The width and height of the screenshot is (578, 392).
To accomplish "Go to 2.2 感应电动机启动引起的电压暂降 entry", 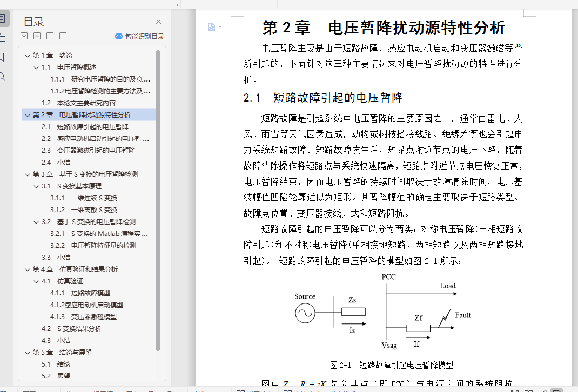I will coord(95,139).
